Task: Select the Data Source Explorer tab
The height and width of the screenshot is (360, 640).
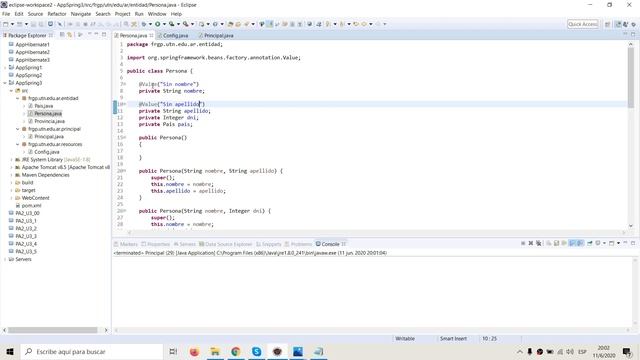Action: 226,244
